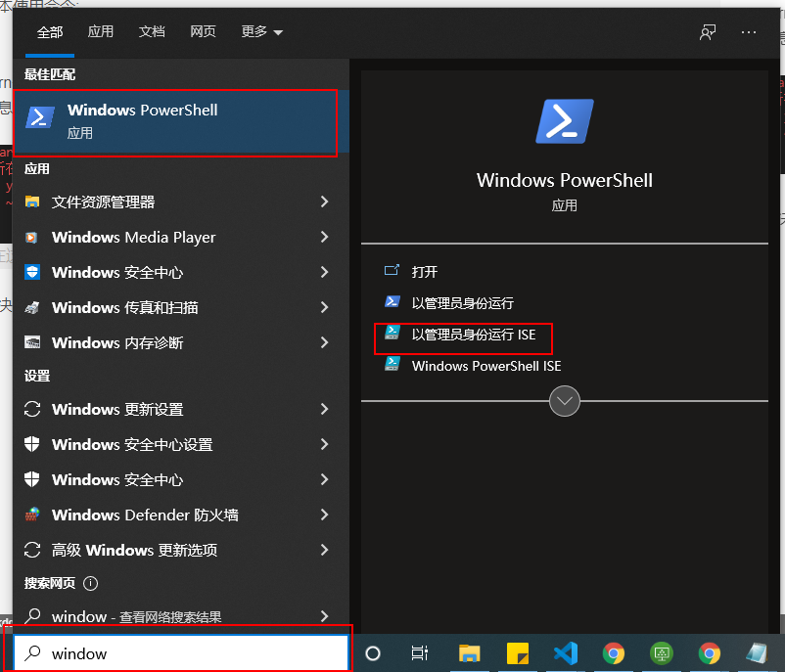This screenshot has height=672, width=785.
Task: Select window - 查看网络搜索结果 web result
Action: tap(181, 616)
